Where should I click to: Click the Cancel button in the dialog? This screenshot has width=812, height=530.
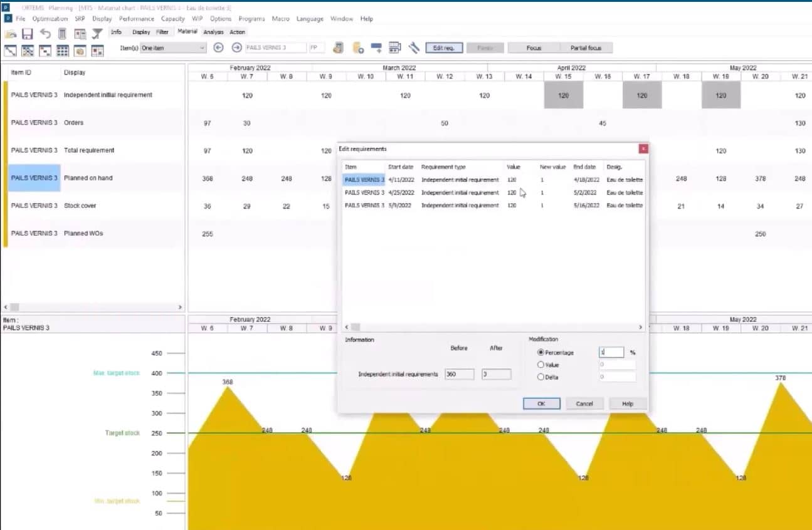coord(584,404)
